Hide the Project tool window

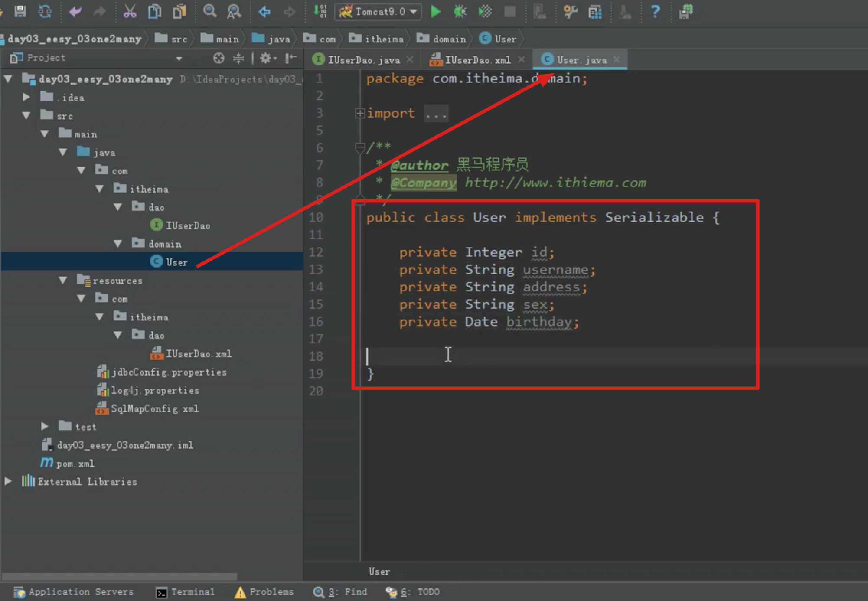[x=291, y=58]
